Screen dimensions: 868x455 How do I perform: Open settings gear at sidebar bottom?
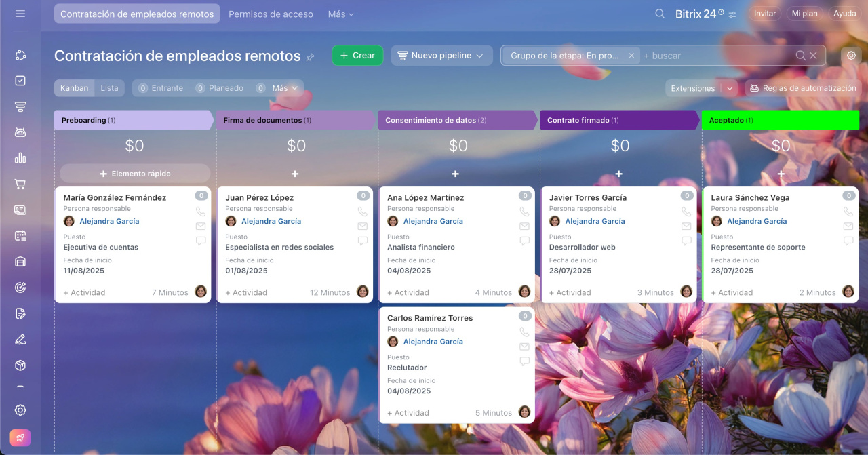20,410
